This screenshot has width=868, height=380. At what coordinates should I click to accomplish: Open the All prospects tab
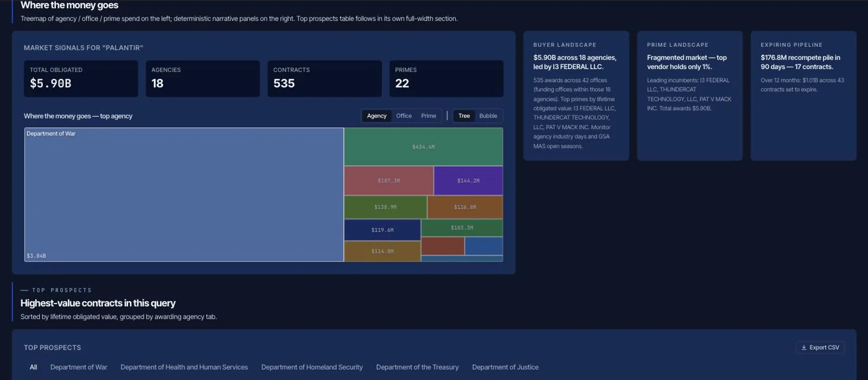coord(33,367)
